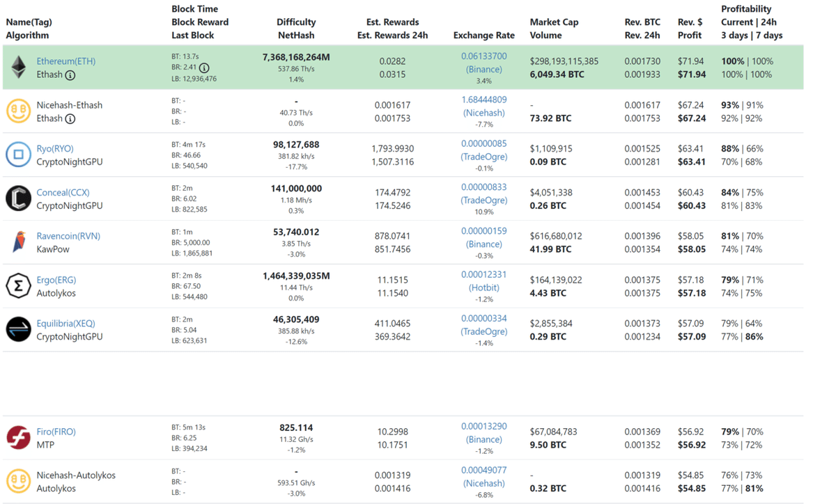
Task: Click the Ethereum coin logo icon
Action: 18,68
